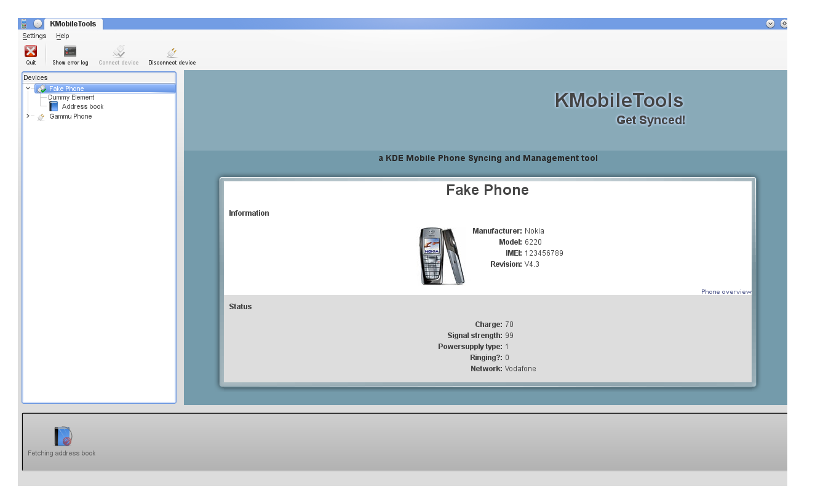The image size is (823, 504).
Task: Click the Information section label
Action: click(x=249, y=213)
